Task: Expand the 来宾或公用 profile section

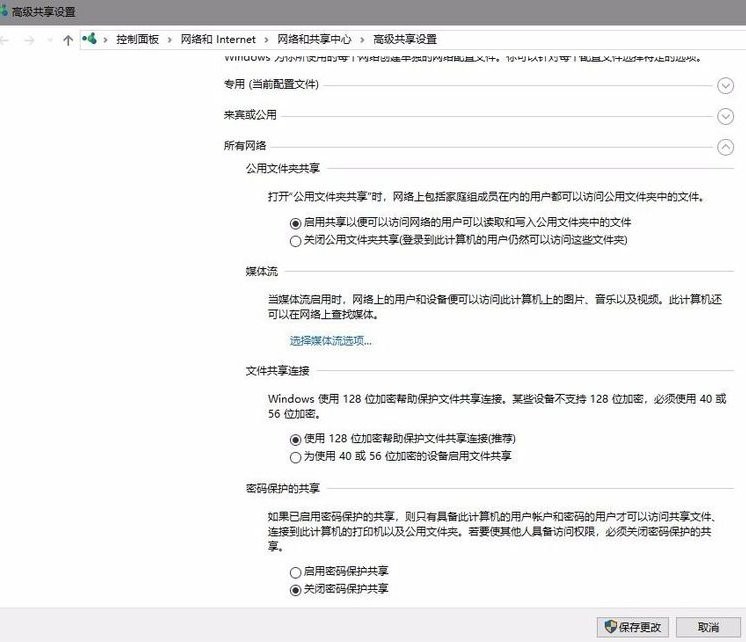Action: pyautogui.click(x=726, y=116)
